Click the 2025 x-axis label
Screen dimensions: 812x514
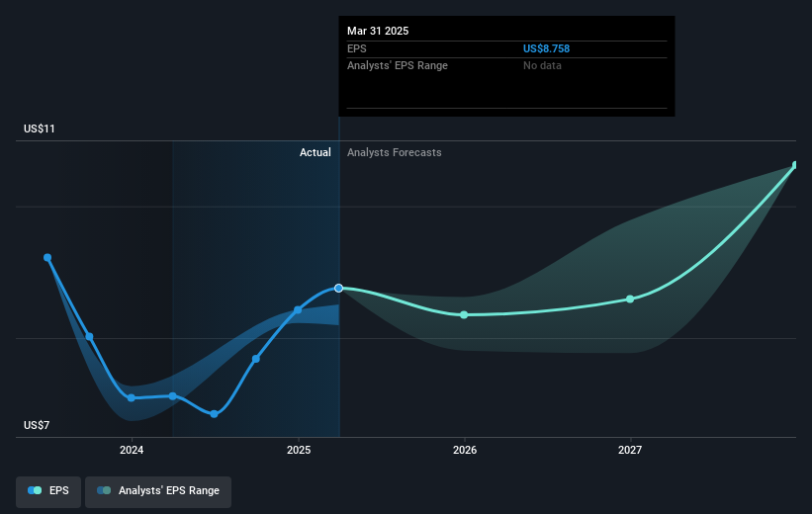(299, 450)
